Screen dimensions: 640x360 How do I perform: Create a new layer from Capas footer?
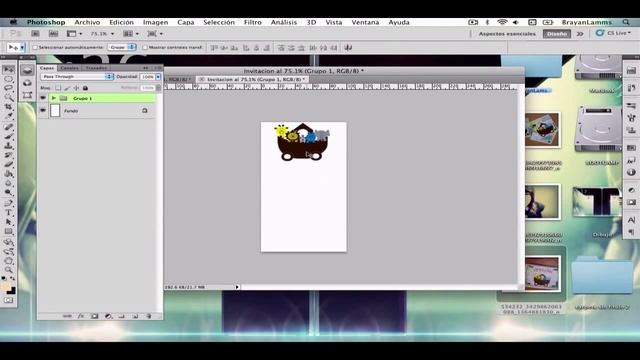coord(135,316)
